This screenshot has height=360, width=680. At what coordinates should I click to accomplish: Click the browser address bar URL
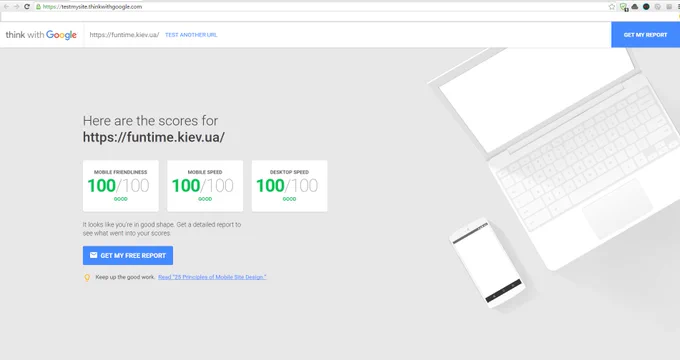click(92, 7)
